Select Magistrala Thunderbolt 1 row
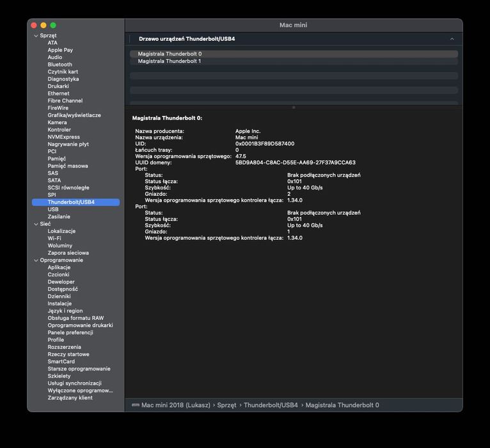Screen dimensions: 490x448 (x=294, y=61)
